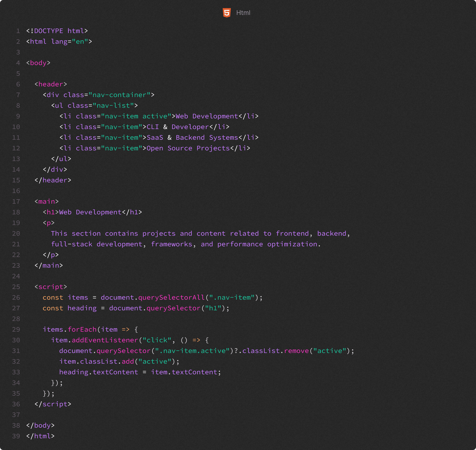476x450 pixels.
Task: Select the closing script tag on line 36
Action: 53,404
